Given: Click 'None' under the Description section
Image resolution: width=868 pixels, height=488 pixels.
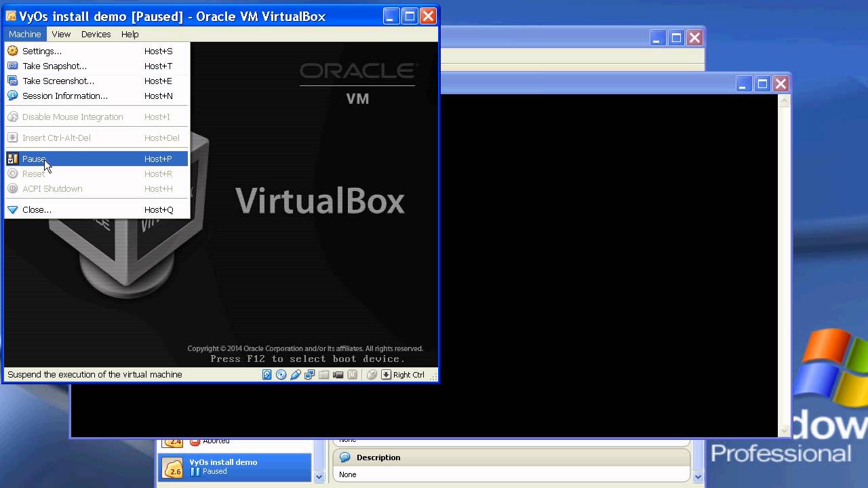Looking at the screenshot, I should pyautogui.click(x=348, y=474).
